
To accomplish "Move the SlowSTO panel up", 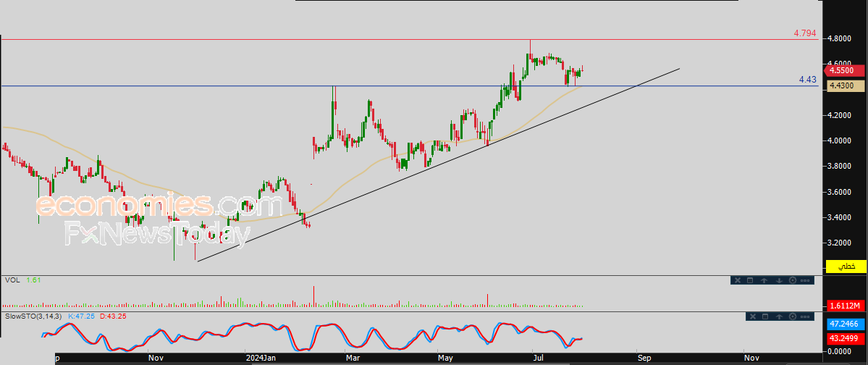I will point(780,316).
